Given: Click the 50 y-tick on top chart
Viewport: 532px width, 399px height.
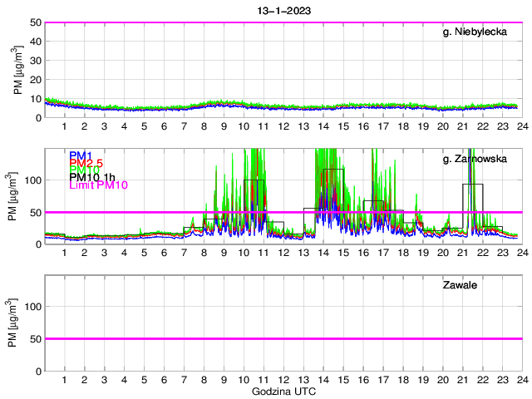Looking at the screenshot, I should click(36, 22).
